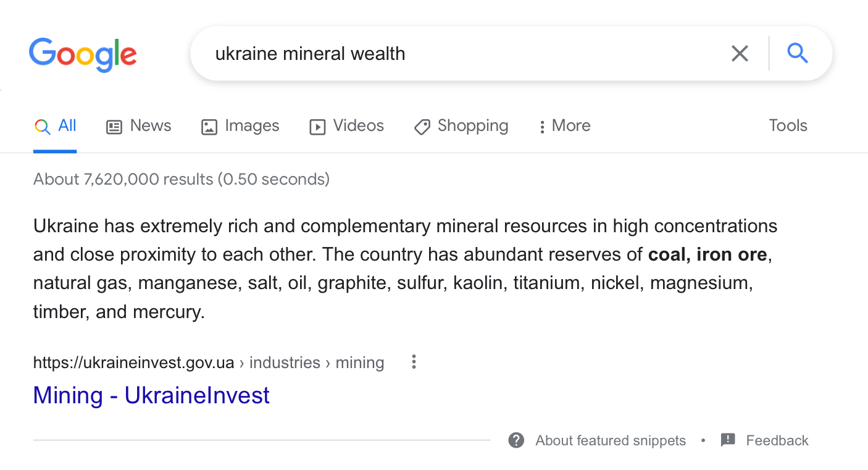Click the Feedback link
Screen dimensions: 868x470
777,440
